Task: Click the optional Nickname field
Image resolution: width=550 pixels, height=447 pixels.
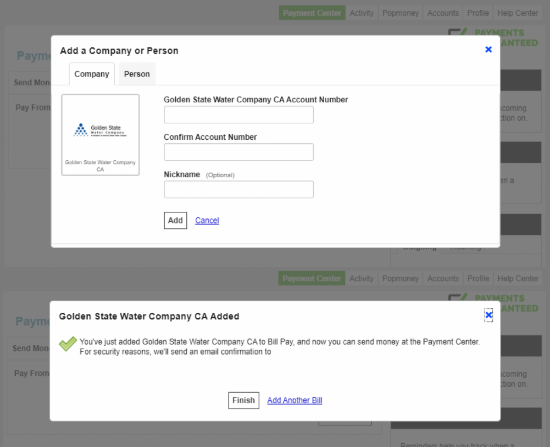Action: pyautogui.click(x=239, y=189)
